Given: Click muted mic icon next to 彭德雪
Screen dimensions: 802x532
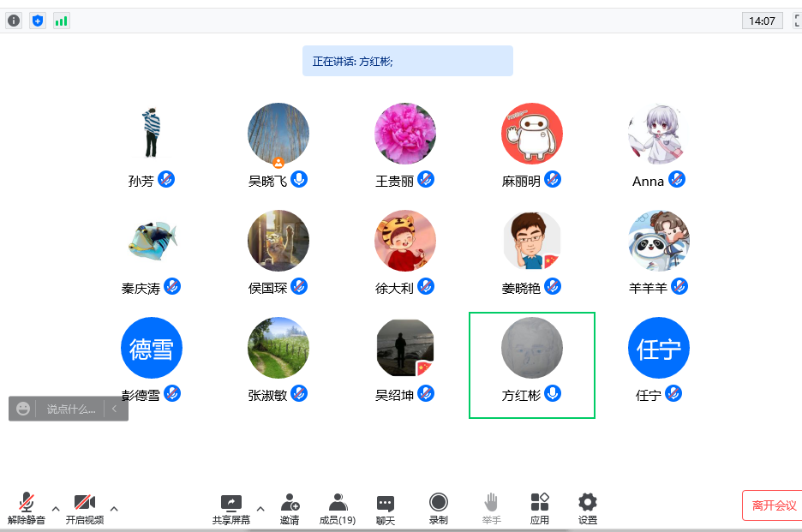Looking at the screenshot, I should (x=172, y=393).
